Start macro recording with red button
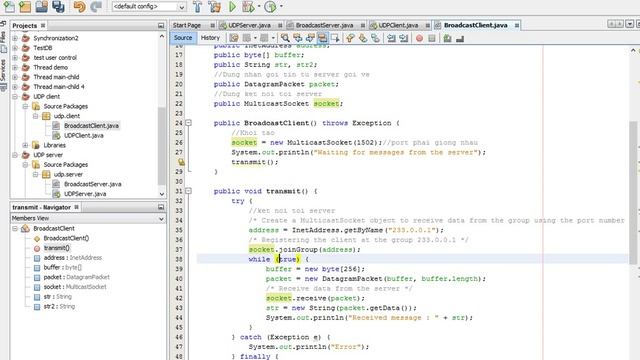The image size is (640, 360). 419,38
